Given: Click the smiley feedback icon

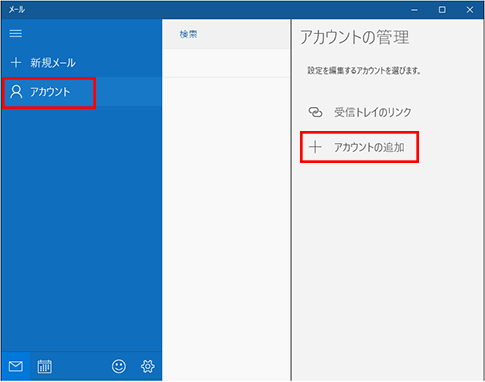Looking at the screenshot, I should (x=119, y=366).
